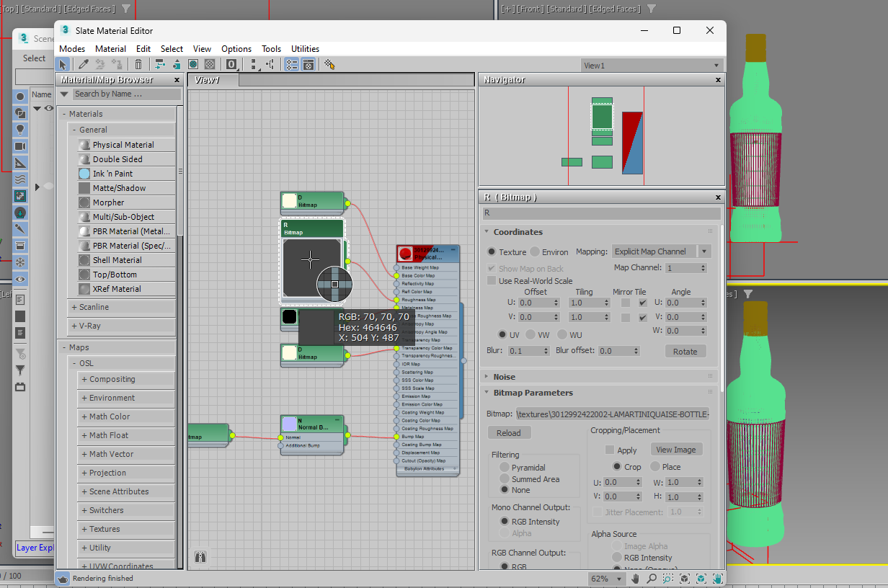Click the View Image button
This screenshot has height=588, width=888.
tap(675, 450)
